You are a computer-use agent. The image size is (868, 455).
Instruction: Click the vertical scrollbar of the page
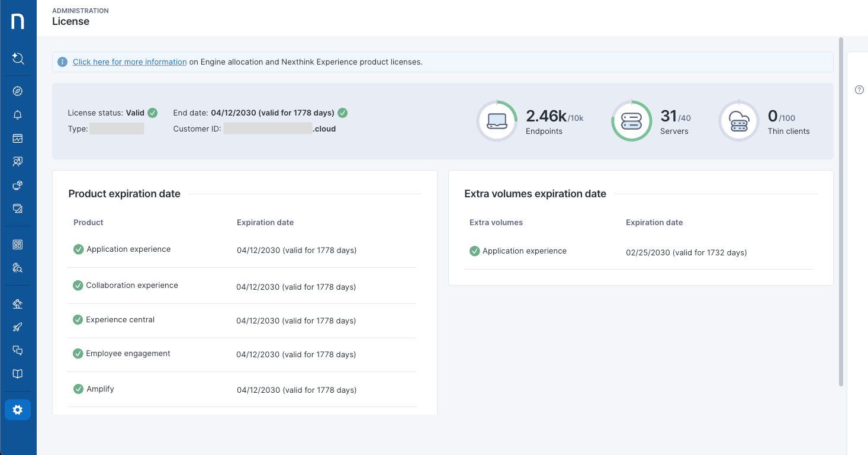[x=841, y=212]
